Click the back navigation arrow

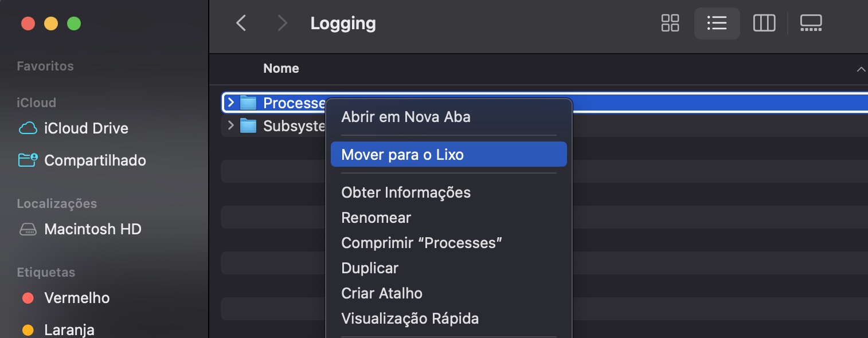pyautogui.click(x=241, y=23)
